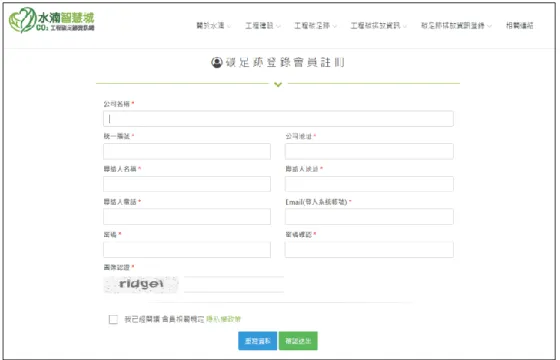Screen dimensions: 560x360
Task: Expand the 工程碳排放資訊 navigation menu
Action: [378, 26]
